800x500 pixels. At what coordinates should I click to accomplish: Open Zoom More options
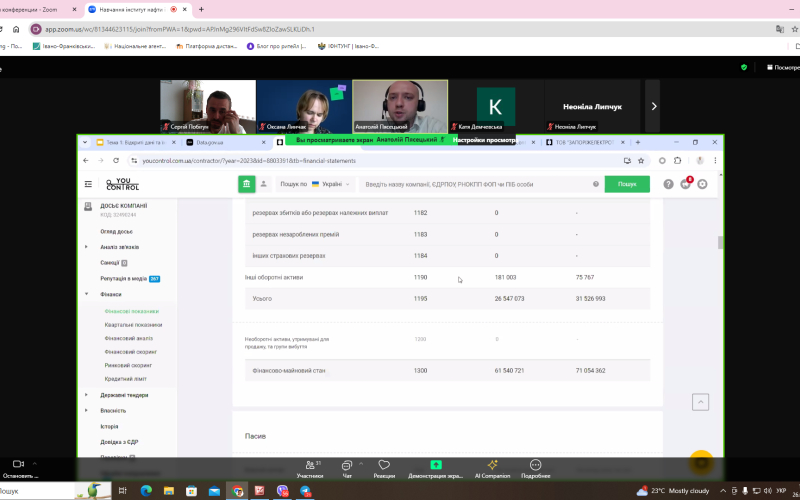[535, 469]
